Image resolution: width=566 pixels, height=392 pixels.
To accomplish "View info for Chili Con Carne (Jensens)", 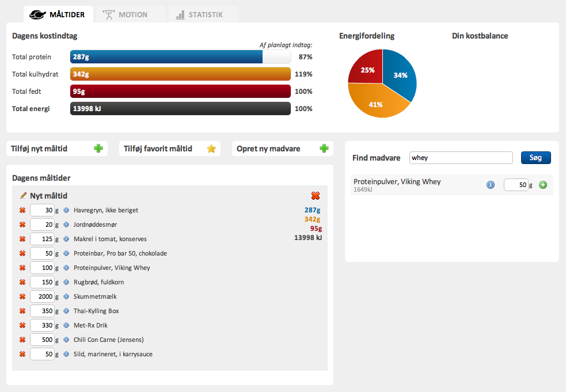I will click(66, 340).
